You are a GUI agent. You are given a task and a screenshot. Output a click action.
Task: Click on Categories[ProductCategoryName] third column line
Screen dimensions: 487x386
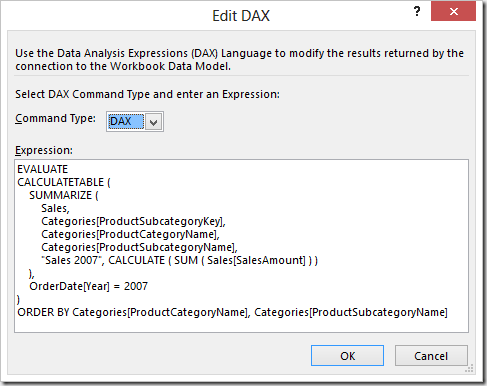[130, 234]
